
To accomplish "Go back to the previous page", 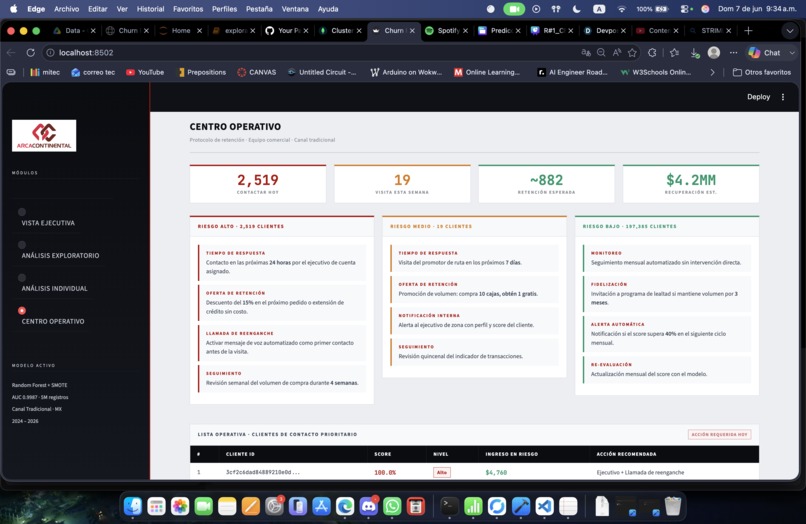I will pos(11,52).
